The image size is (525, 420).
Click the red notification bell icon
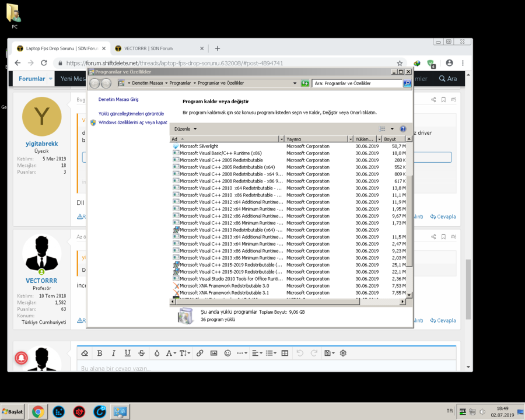[x=21, y=358]
